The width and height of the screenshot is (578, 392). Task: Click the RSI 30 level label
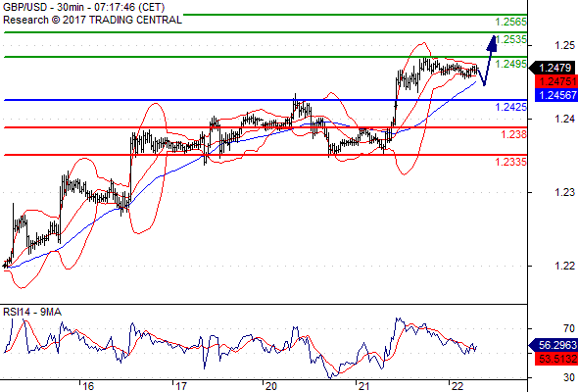pos(569,377)
